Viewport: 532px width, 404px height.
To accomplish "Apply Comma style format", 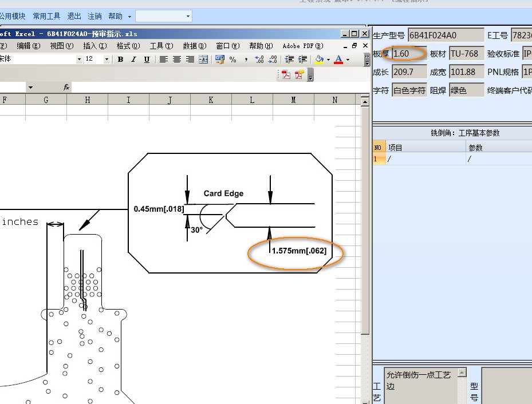I will point(246,60).
